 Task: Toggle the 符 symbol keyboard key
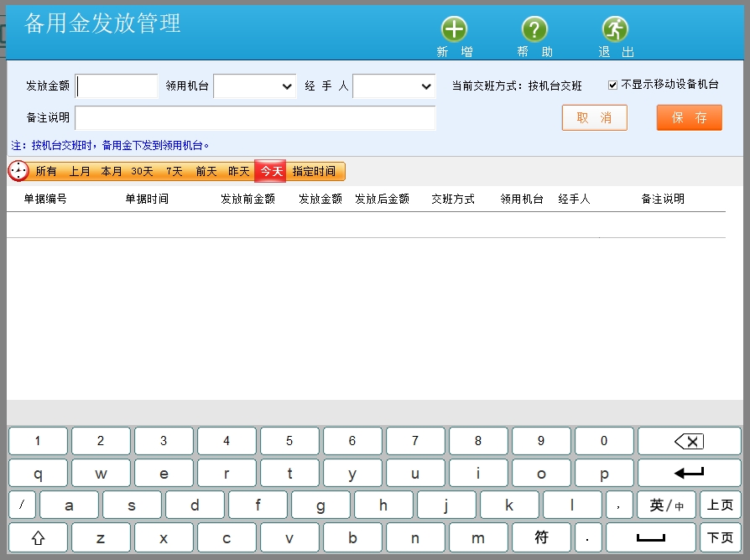[x=541, y=537]
